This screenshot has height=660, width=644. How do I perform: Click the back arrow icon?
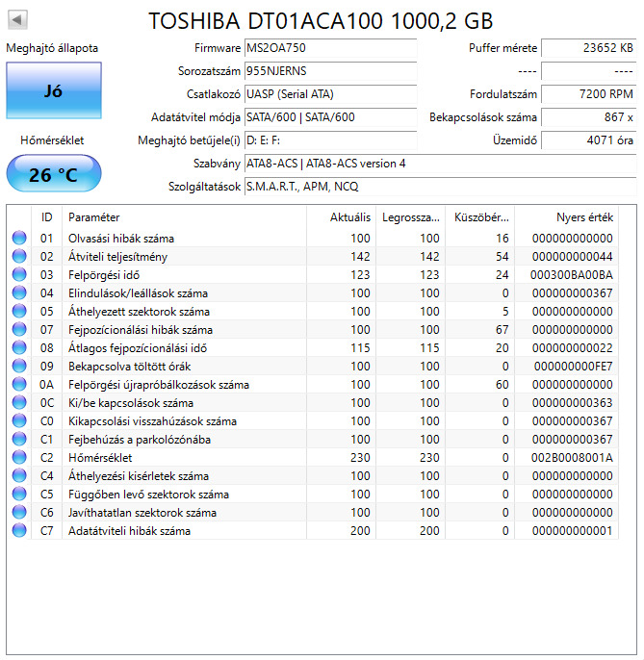(x=17, y=19)
